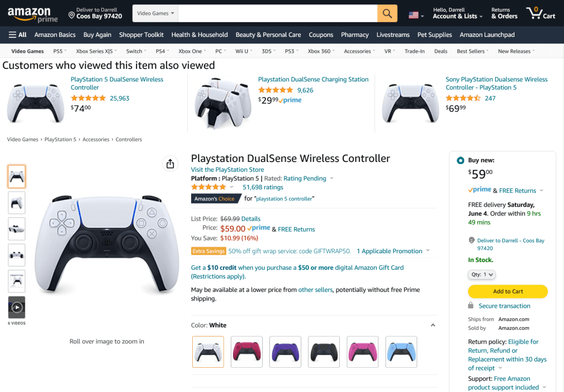Click the Add to Cart button
The width and height of the screenshot is (564, 392).
click(x=508, y=291)
